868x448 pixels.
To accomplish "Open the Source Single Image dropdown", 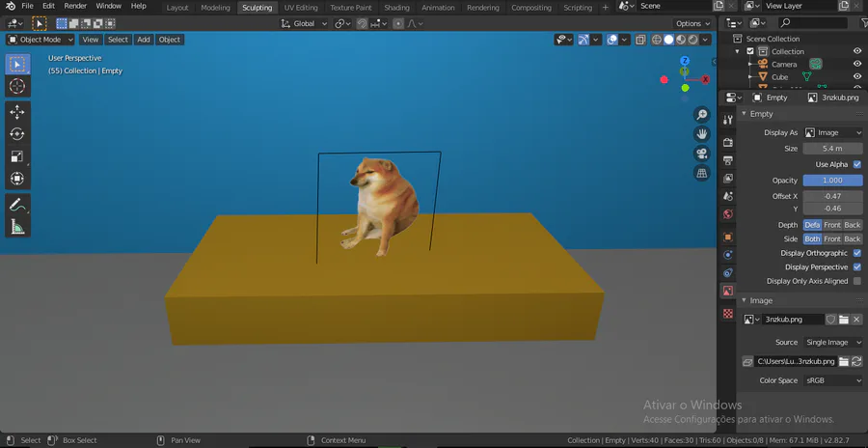I will point(832,343).
